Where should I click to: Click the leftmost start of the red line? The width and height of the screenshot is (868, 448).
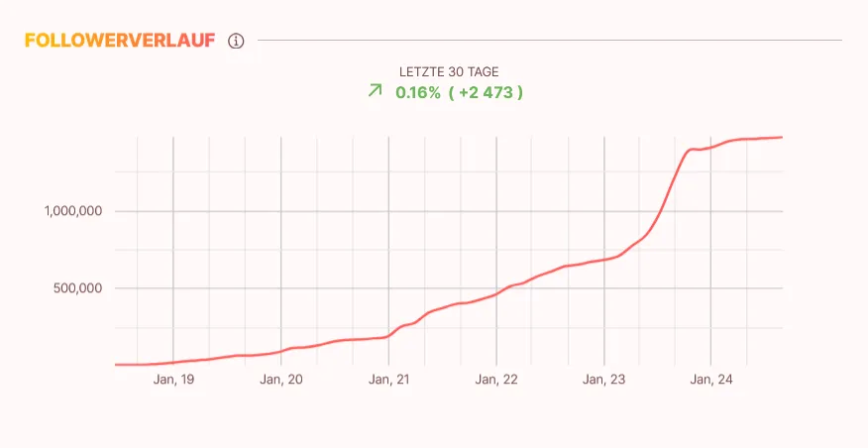click(x=116, y=365)
